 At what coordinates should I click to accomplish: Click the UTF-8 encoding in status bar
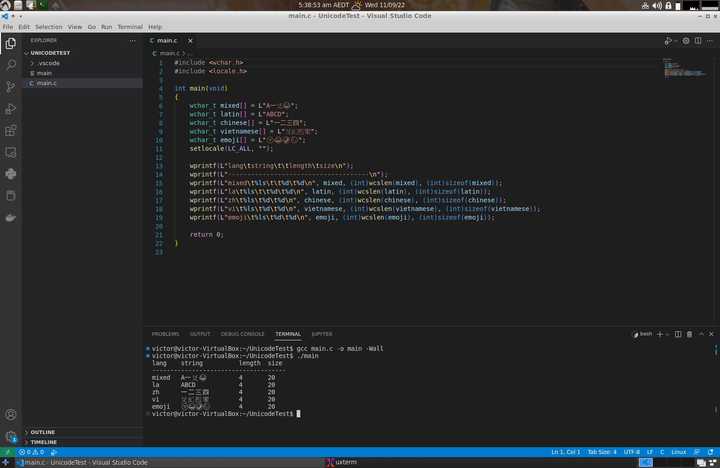click(x=632, y=452)
